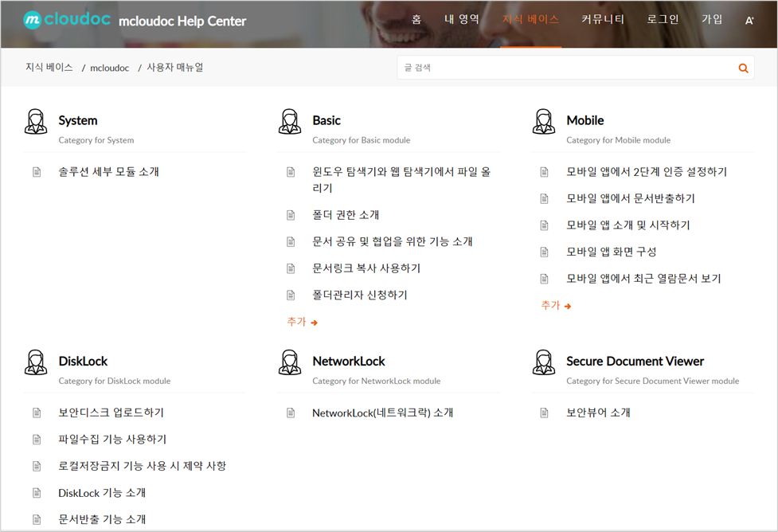Open article 모바일 앱 화면 구성
This screenshot has height=532, width=778.
[612, 252]
